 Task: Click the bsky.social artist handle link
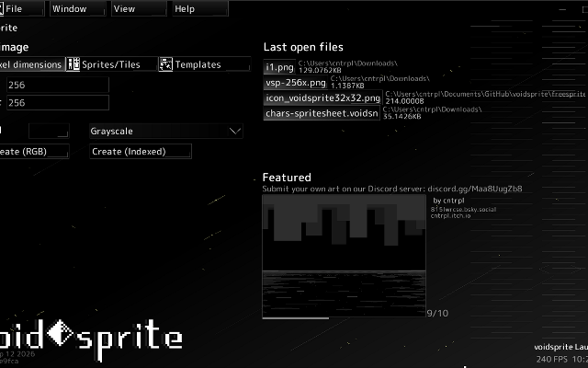pyautogui.click(x=463, y=210)
